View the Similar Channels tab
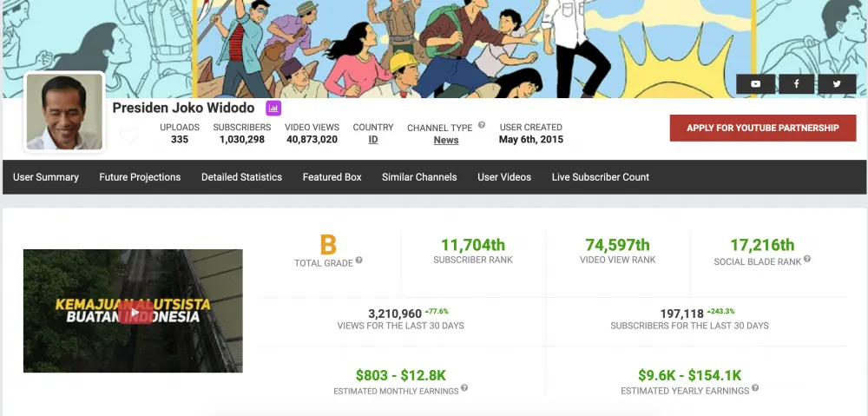Viewport: 868px width, 416px height. coord(419,177)
